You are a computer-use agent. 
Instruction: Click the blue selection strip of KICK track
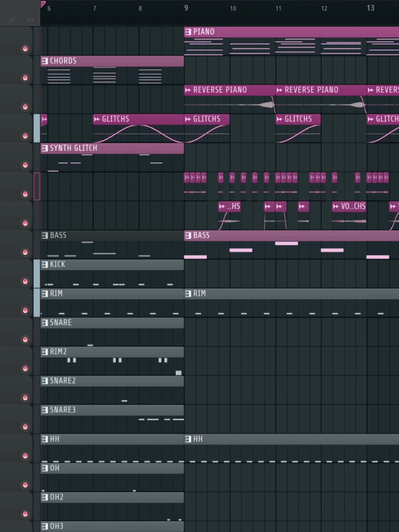click(37, 274)
